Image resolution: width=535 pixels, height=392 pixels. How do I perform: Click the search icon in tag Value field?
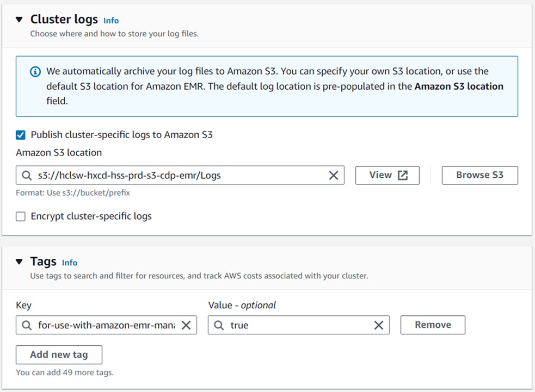click(219, 325)
